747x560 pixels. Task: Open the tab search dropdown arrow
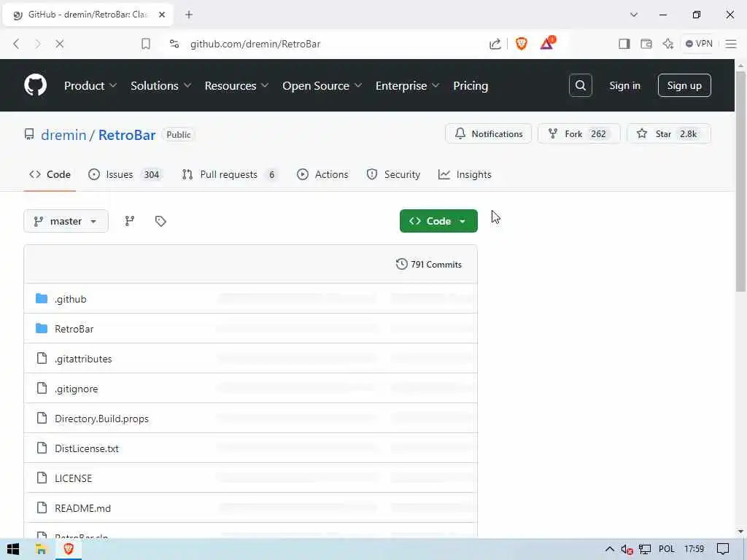634,15
